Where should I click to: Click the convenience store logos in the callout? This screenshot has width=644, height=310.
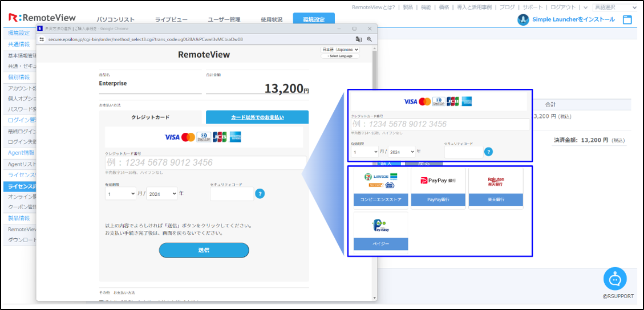coord(380,181)
